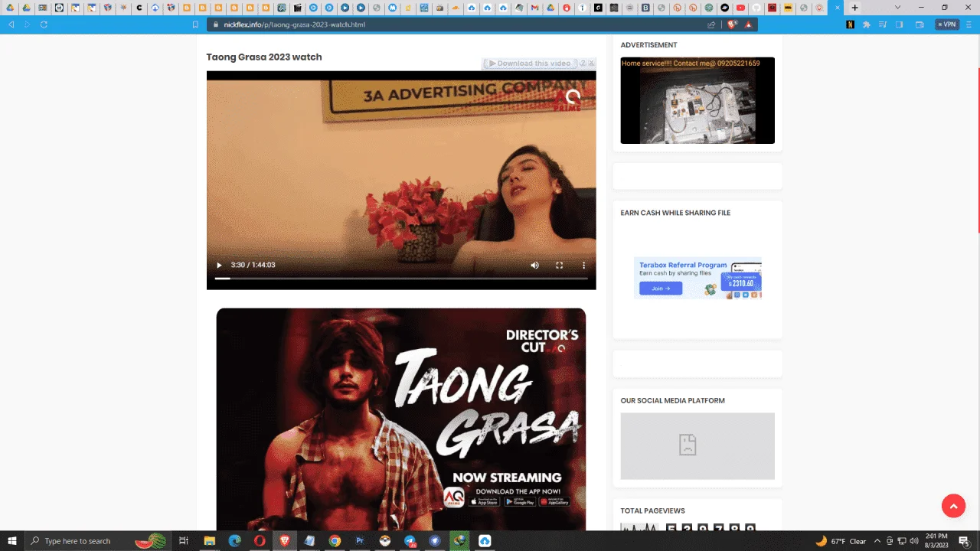Show hidden system tray icons
Screen dimensions: 980x551
click(877, 541)
